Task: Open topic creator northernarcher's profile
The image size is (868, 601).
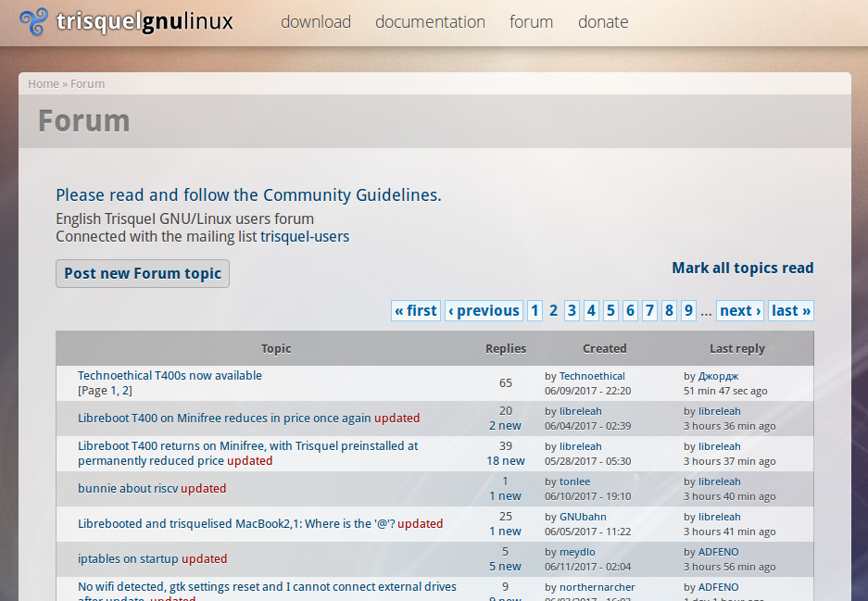Action: [597, 587]
